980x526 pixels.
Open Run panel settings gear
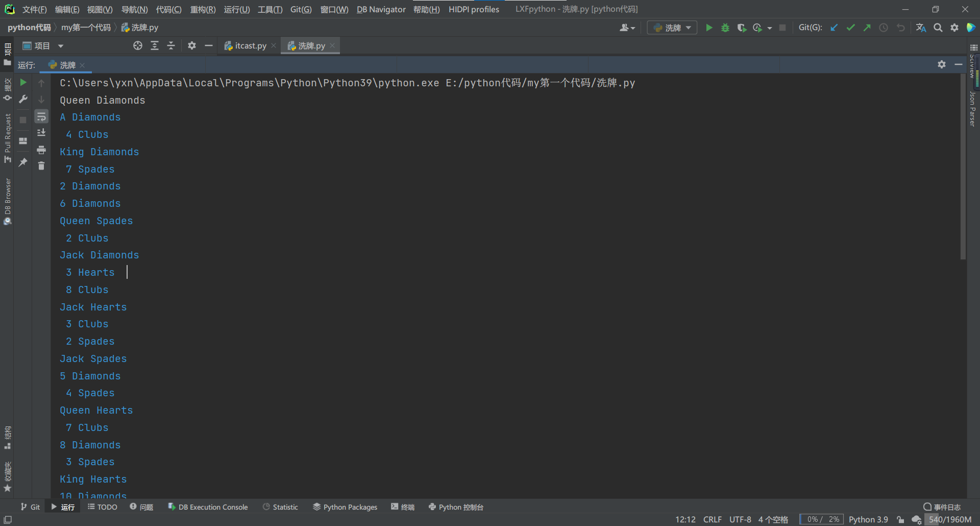942,64
